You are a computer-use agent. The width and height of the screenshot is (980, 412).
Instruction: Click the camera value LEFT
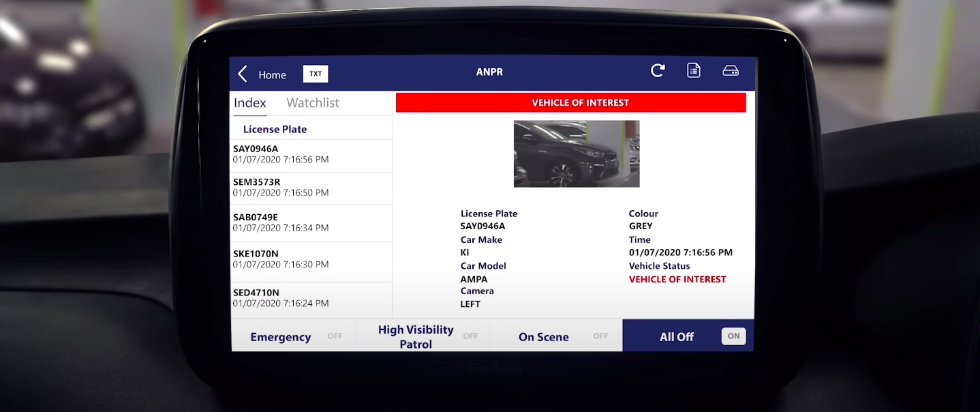[470, 304]
